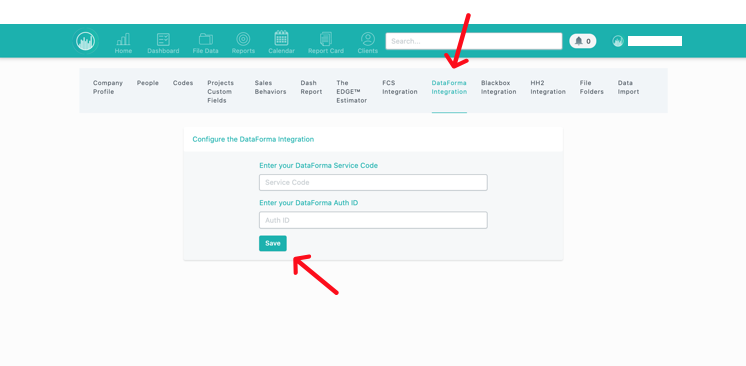The height and width of the screenshot is (366, 746).
Task: Click the app logo icon
Action: point(86,41)
